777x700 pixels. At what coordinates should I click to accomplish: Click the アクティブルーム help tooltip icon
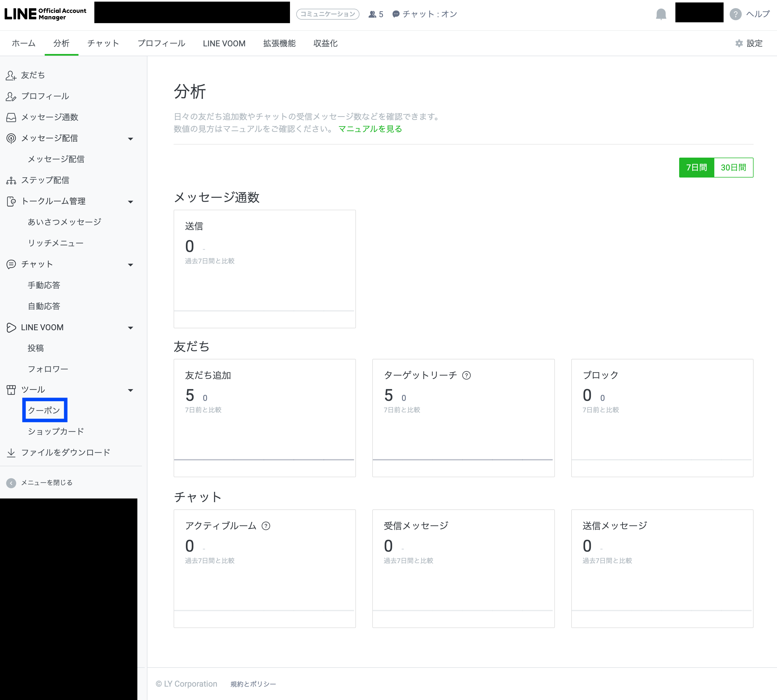coord(266,526)
